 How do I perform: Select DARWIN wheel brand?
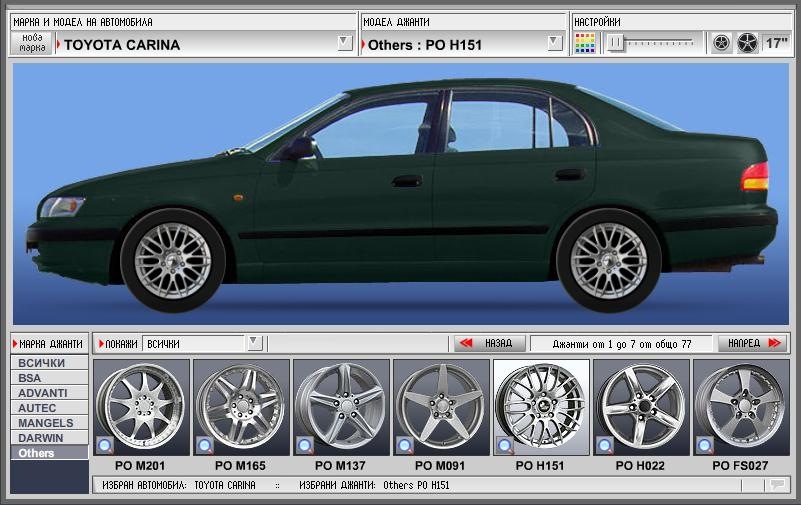(50, 438)
